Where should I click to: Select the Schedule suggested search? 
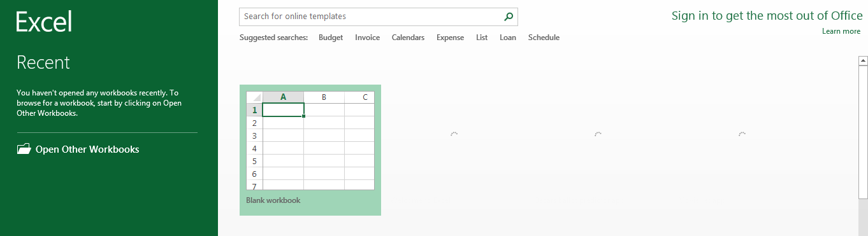544,38
